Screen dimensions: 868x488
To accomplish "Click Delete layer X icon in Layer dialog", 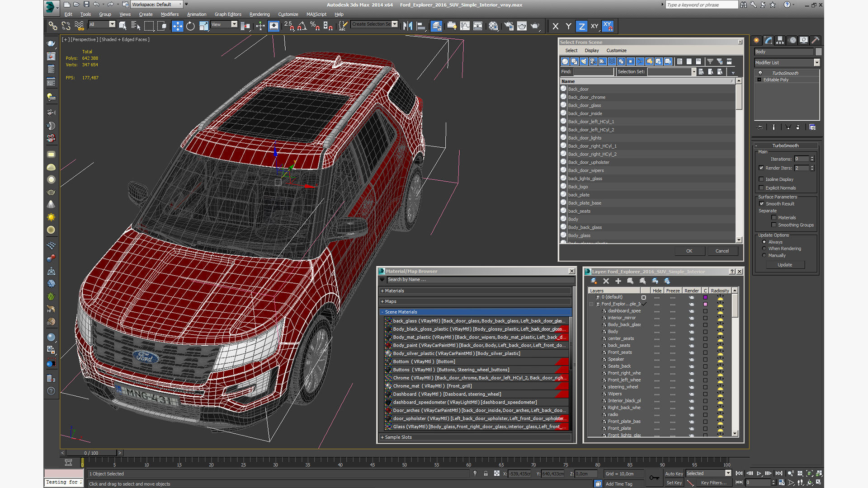I will click(x=606, y=281).
